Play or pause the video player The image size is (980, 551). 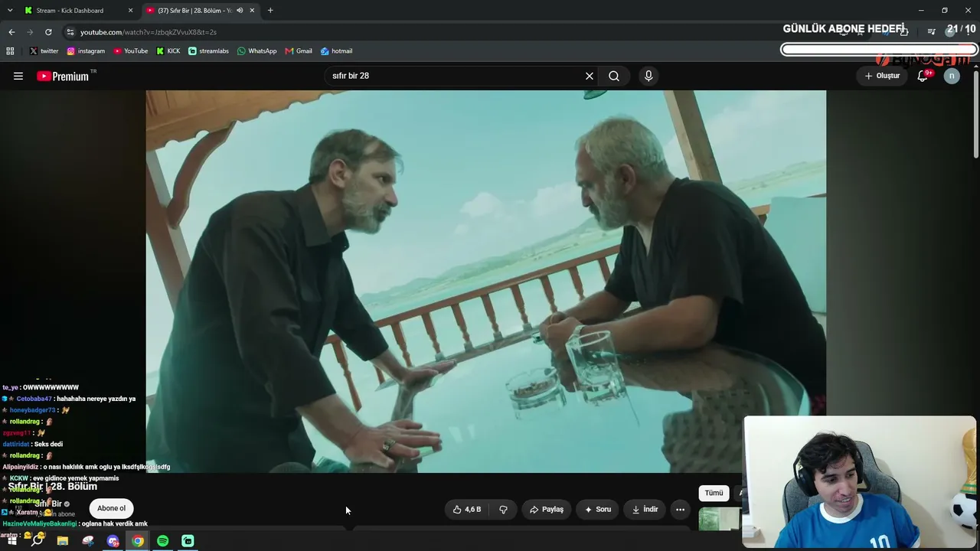486,282
